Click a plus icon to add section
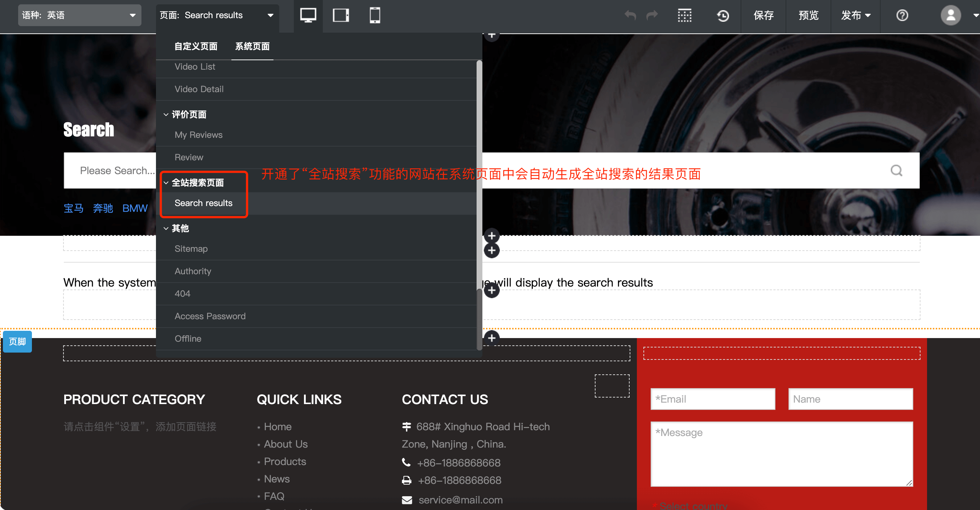The height and width of the screenshot is (510, 980). point(491,235)
